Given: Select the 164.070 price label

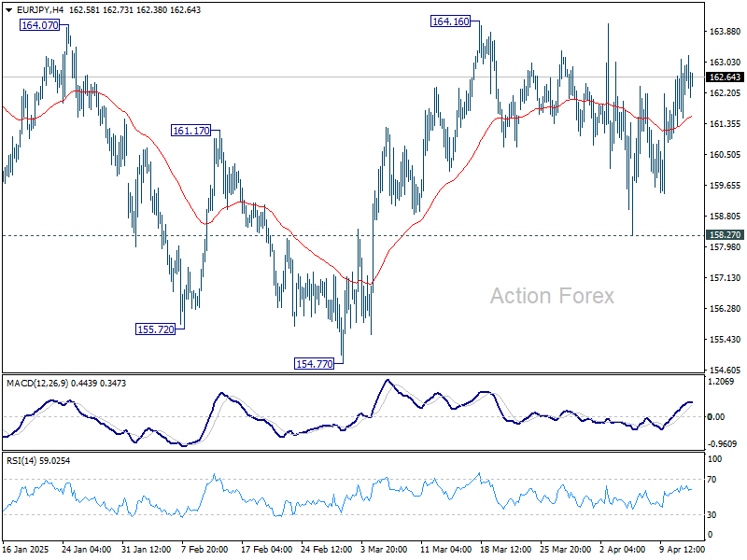Looking at the screenshot, I should (x=40, y=25).
